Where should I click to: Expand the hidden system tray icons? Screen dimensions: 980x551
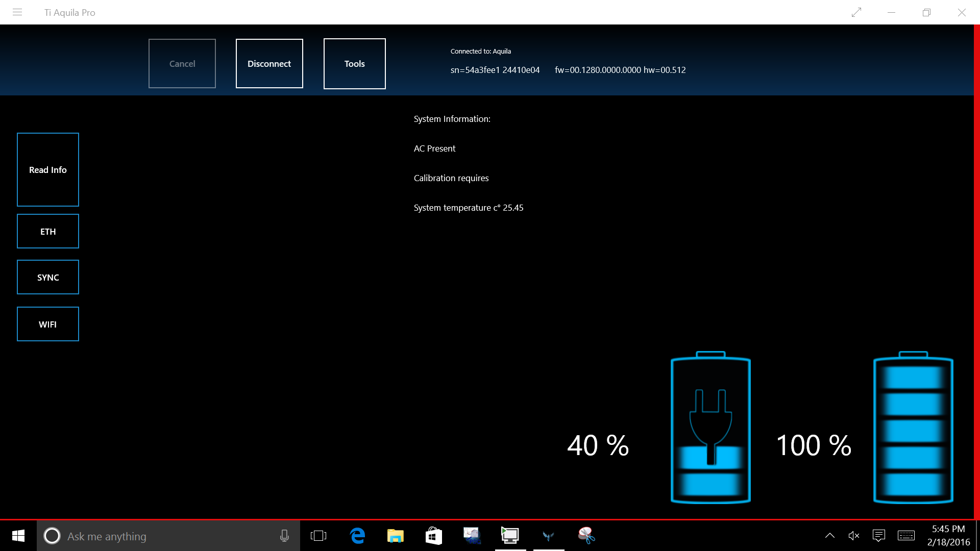click(830, 536)
